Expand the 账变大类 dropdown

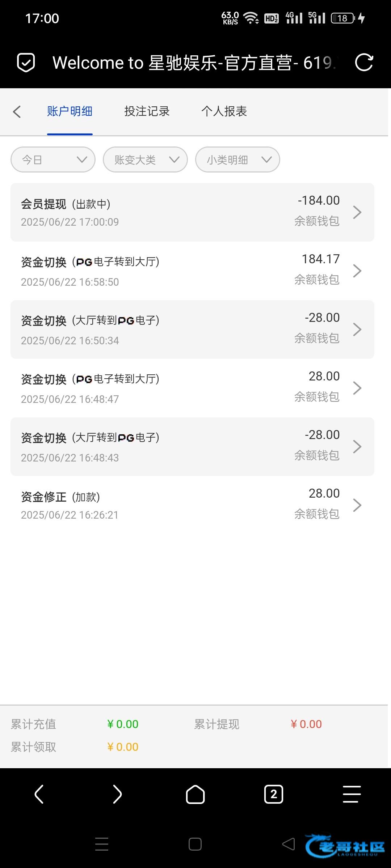[x=145, y=159]
